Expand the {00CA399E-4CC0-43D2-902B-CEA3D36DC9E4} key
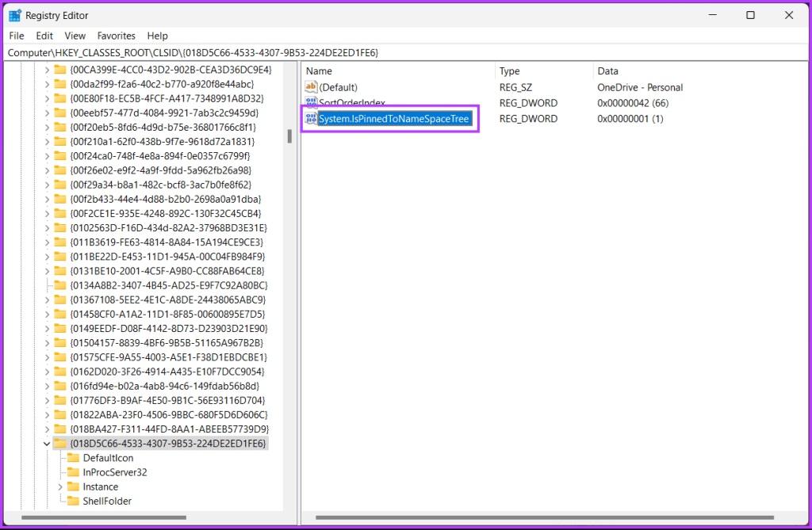Image resolution: width=812 pixels, height=530 pixels. [47, 70]
